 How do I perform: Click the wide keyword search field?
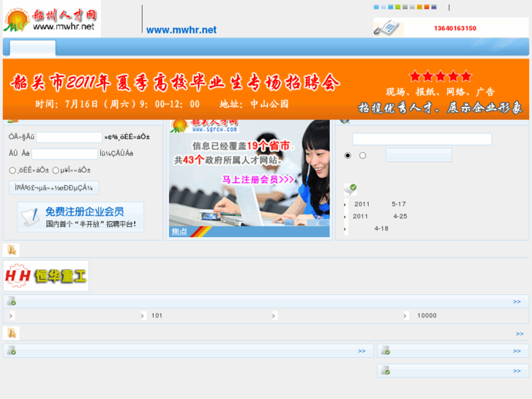click(422, 139)
